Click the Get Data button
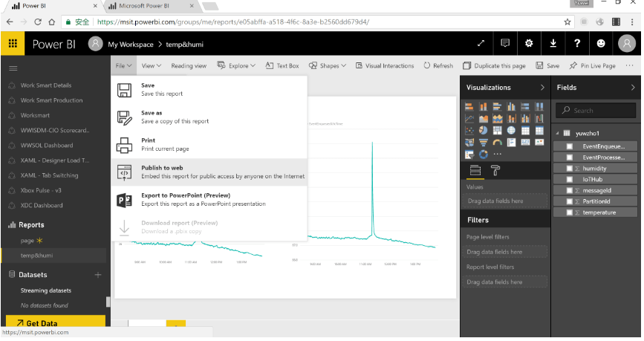The width and height of the screenshot is (644, 341). click(56, 322)
